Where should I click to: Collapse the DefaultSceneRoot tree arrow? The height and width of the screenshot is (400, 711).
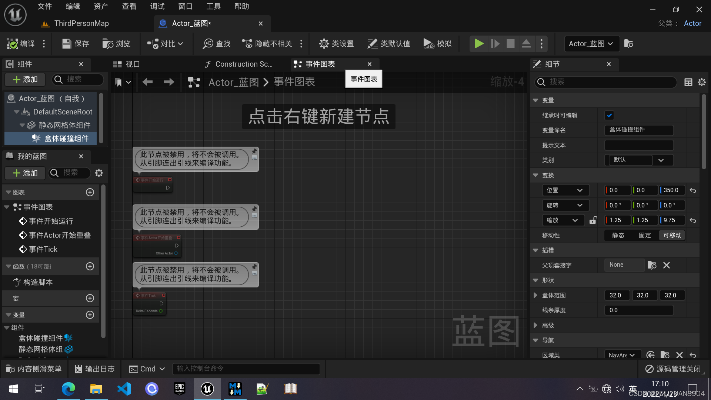[x=16, y=112]
